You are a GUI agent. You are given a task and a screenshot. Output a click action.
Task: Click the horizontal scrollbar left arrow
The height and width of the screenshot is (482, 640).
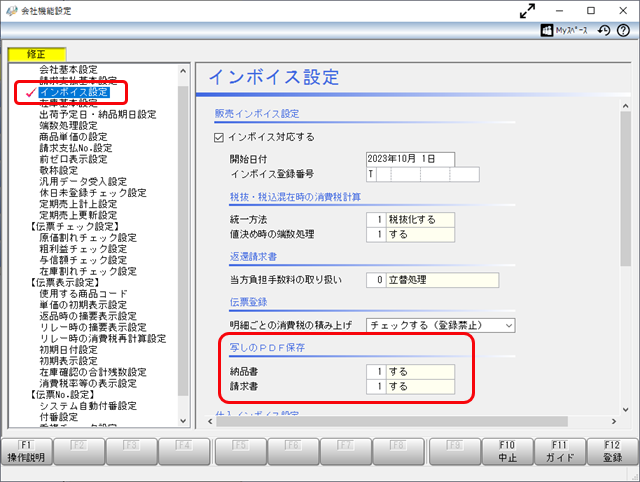210,421
